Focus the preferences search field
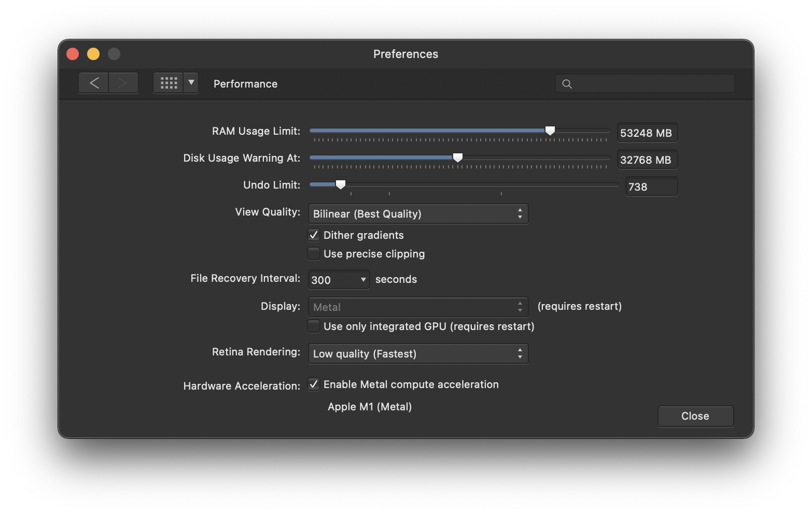Screen dimensions: 812x515 coord(645,84)
